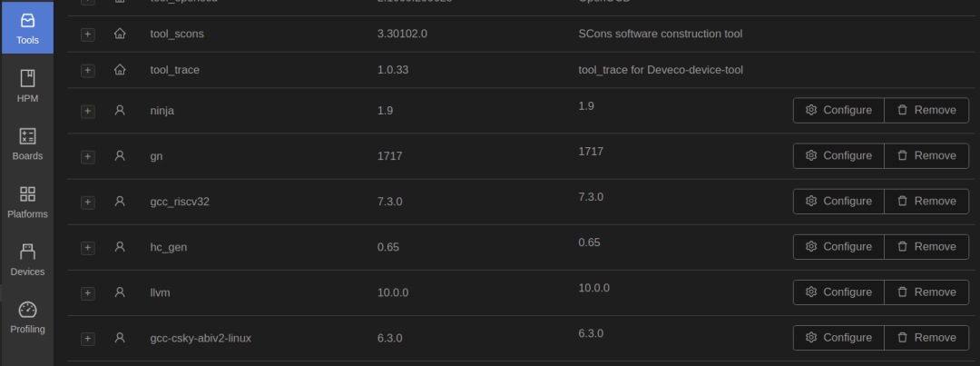Click the user icon beside gcc_riscv32
This screenshot has height=366, width=980.
click(x=120, y=201)
